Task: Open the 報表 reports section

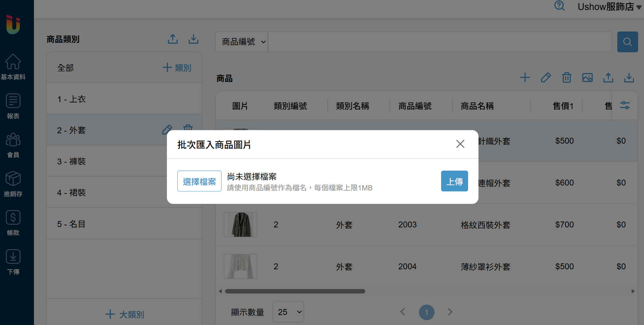Action: (13, 106)
